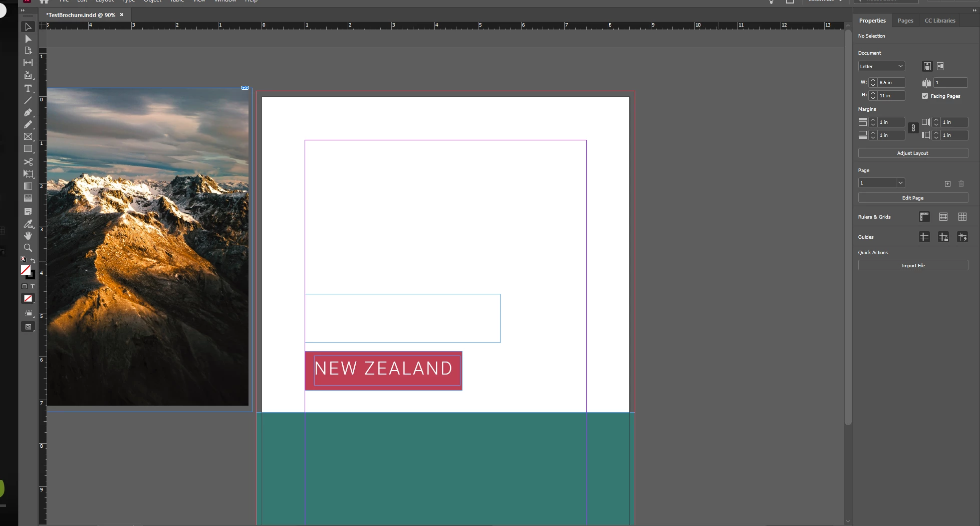
Task: Expand the Page number dropdown
Action: coord(900,183)
